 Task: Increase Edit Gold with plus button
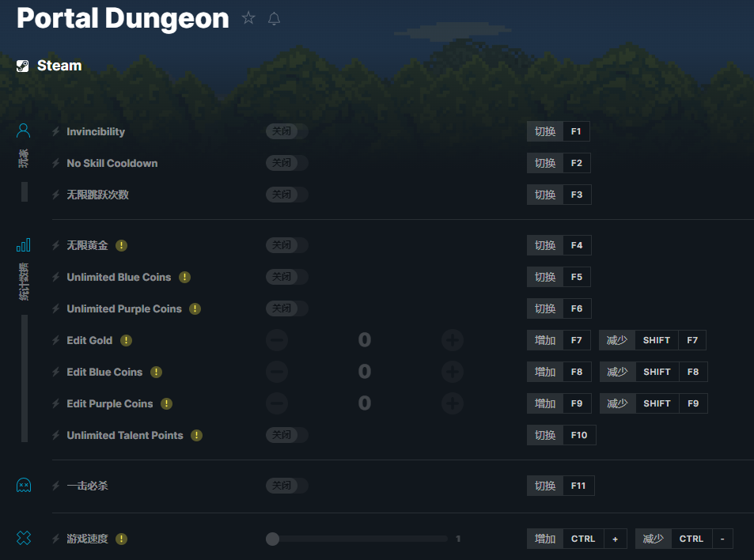click(x=453, y=340)
